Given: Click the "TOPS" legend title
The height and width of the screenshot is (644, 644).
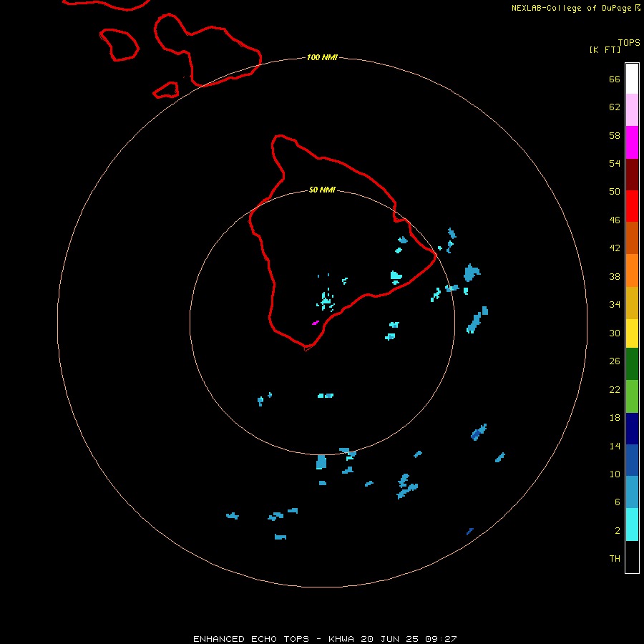Looking at the screenshot, I should pos(629,43).
